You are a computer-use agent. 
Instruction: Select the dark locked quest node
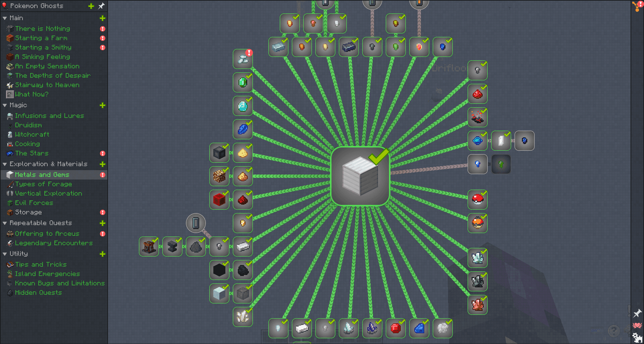501,164
